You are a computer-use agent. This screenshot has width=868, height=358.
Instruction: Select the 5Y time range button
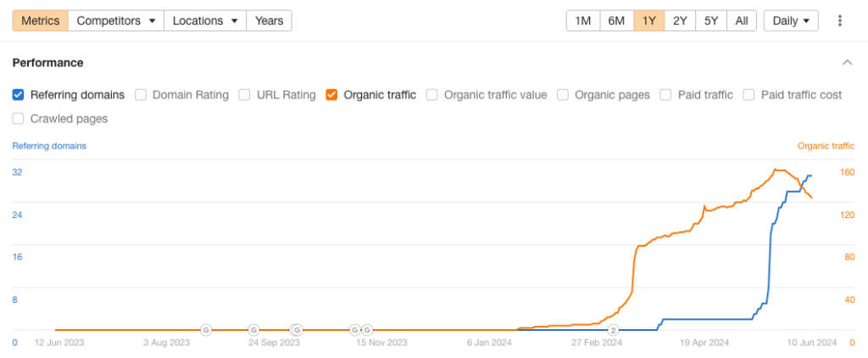(x=711, y=20)
